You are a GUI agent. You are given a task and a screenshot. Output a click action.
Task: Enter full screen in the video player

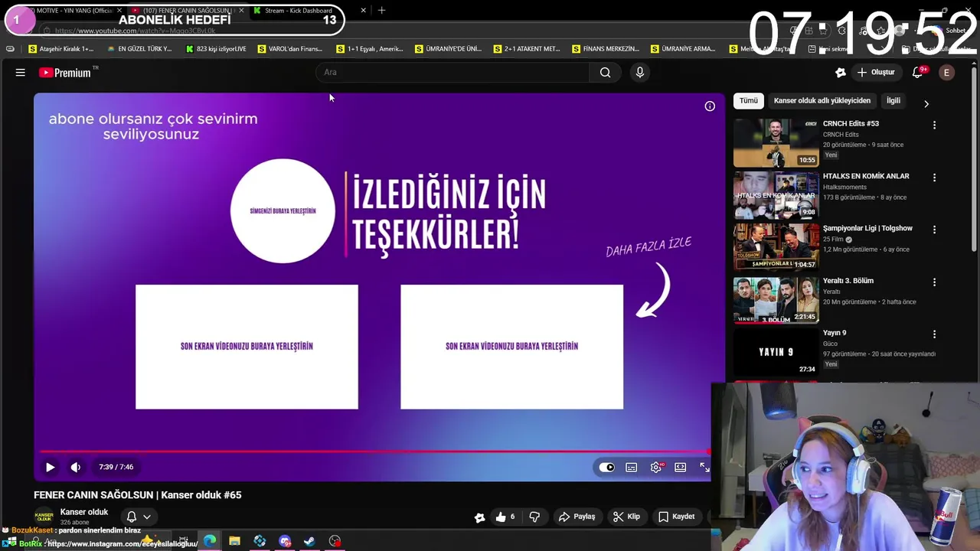[x=704, y=467]
